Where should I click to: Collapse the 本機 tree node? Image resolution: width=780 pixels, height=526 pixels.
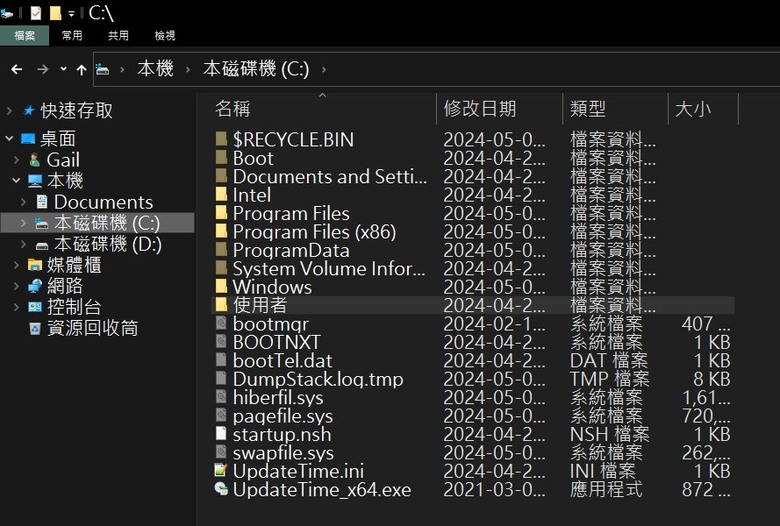[x=16, y=181]
